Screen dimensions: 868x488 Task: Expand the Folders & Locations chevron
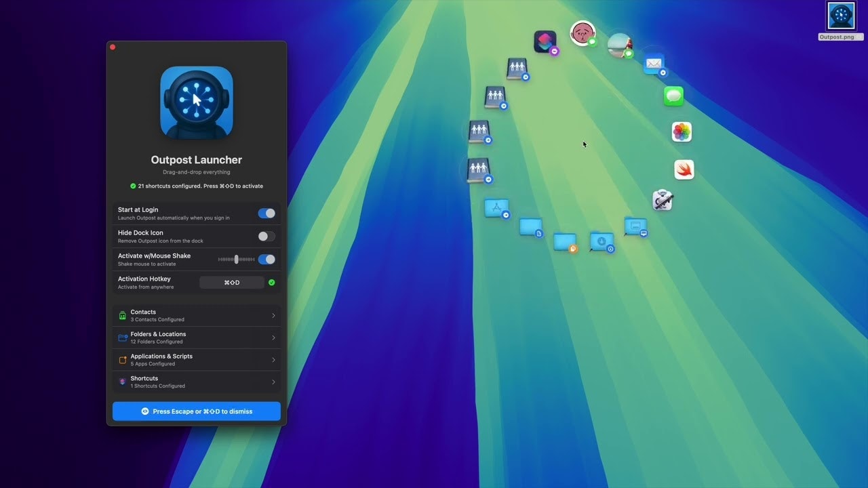pos(274,338)
